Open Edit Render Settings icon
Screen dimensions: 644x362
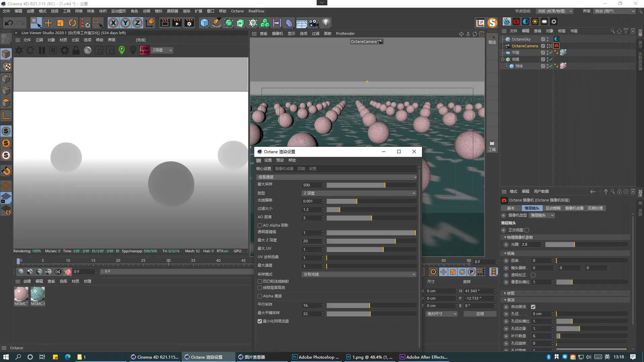click(189, 23)
